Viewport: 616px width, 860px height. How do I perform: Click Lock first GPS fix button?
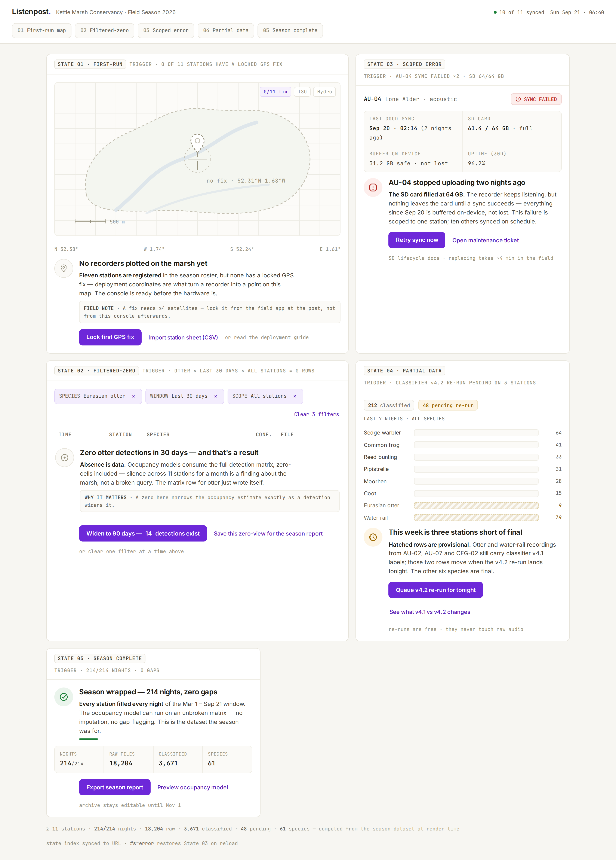click(x=110, y=337)
